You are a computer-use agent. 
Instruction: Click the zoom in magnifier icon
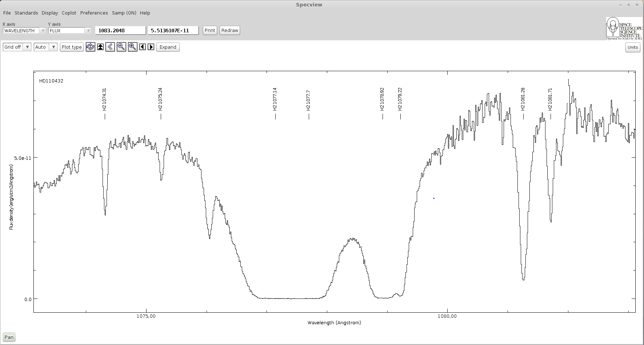click(x=133, y=47)
